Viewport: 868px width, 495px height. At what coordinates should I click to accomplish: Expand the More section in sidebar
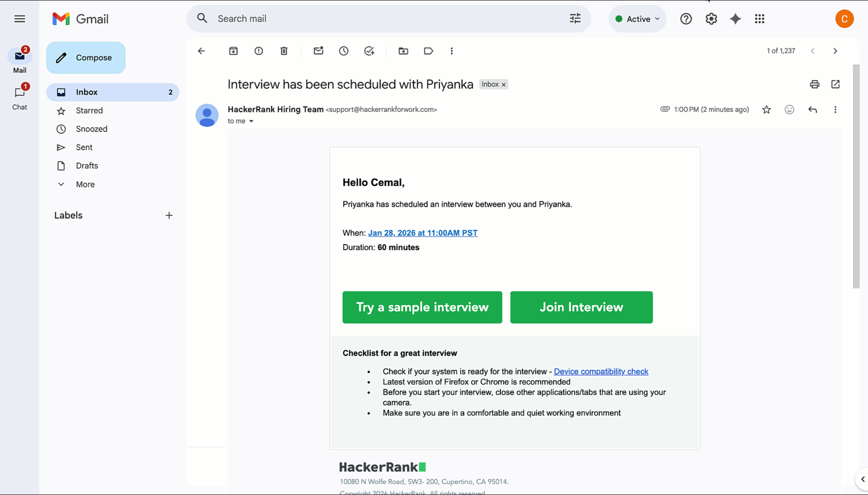coord(85,184)
